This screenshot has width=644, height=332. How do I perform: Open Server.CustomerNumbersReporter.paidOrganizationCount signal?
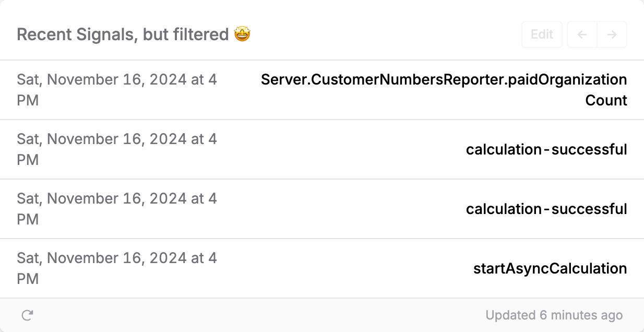444,80
